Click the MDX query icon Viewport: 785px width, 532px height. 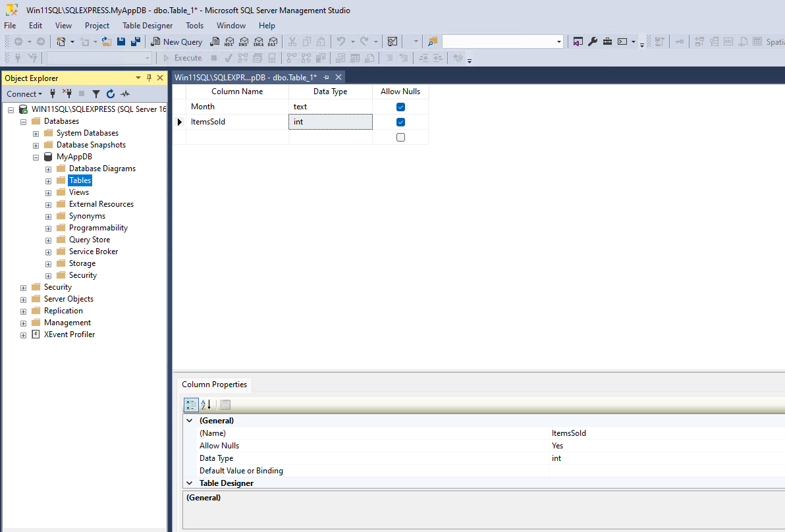pos(229,41)
